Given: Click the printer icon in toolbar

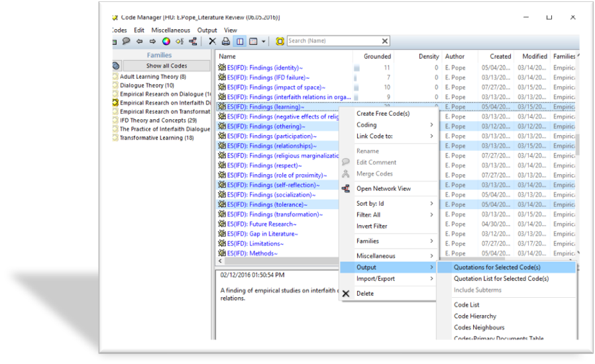Looking at the screenshot, I should coord(226,41).
